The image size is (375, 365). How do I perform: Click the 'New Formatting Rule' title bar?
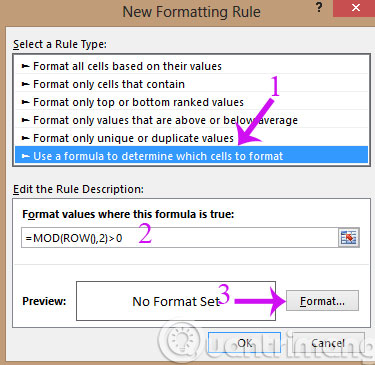point(191,12)
